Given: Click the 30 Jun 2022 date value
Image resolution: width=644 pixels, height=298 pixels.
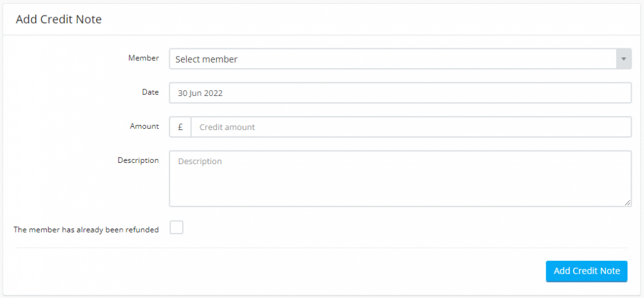Looking at the screenshot, I should point(200,93).
